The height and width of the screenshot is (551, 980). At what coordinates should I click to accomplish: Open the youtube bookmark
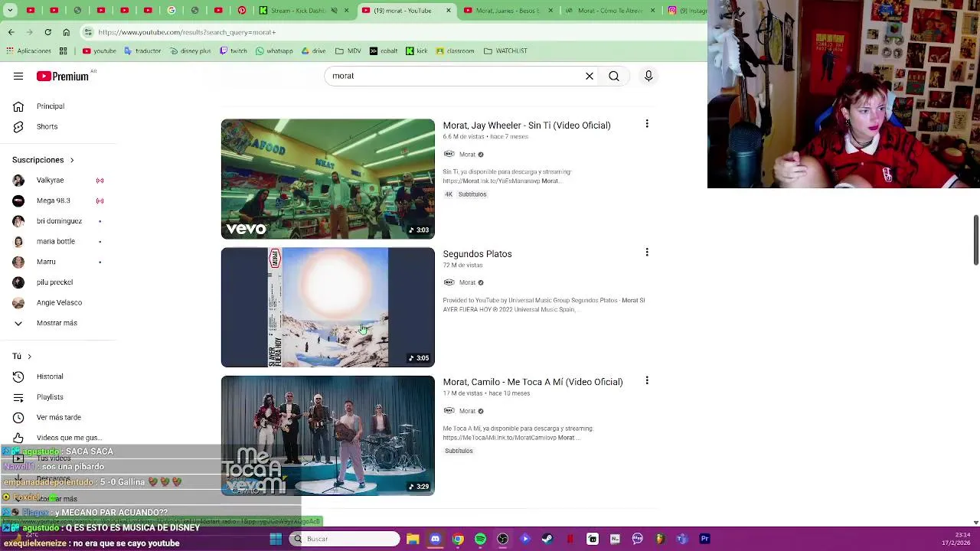[100, 51]
